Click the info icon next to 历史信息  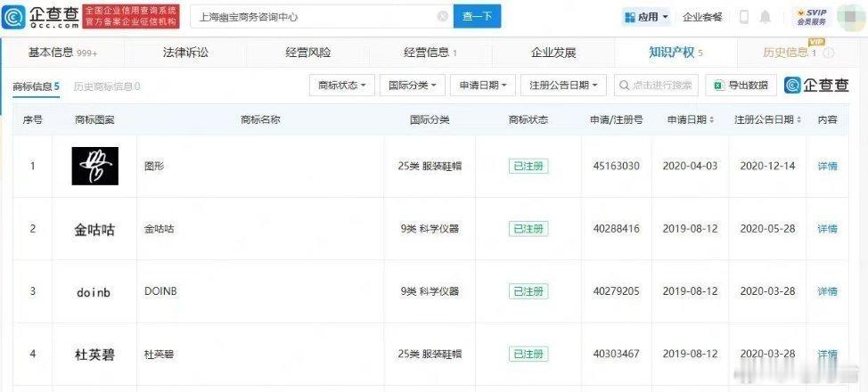(x=829, y=53)
